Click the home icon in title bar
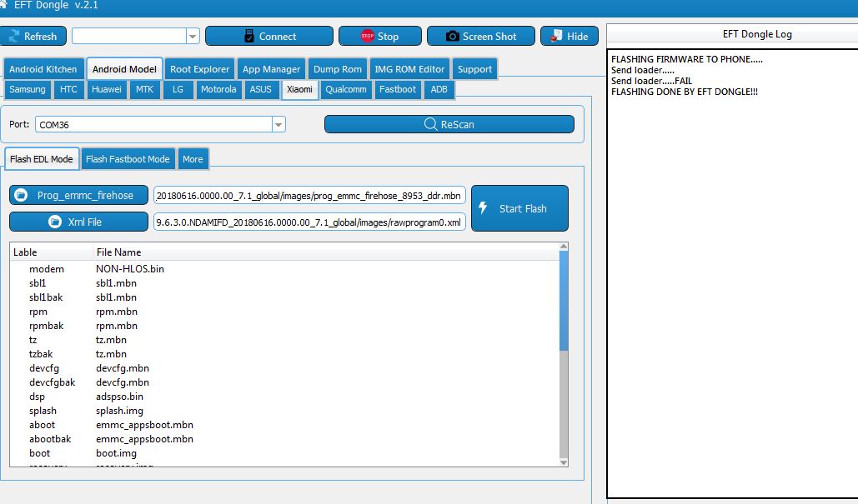The image size is (858, 504). (3, 4)
